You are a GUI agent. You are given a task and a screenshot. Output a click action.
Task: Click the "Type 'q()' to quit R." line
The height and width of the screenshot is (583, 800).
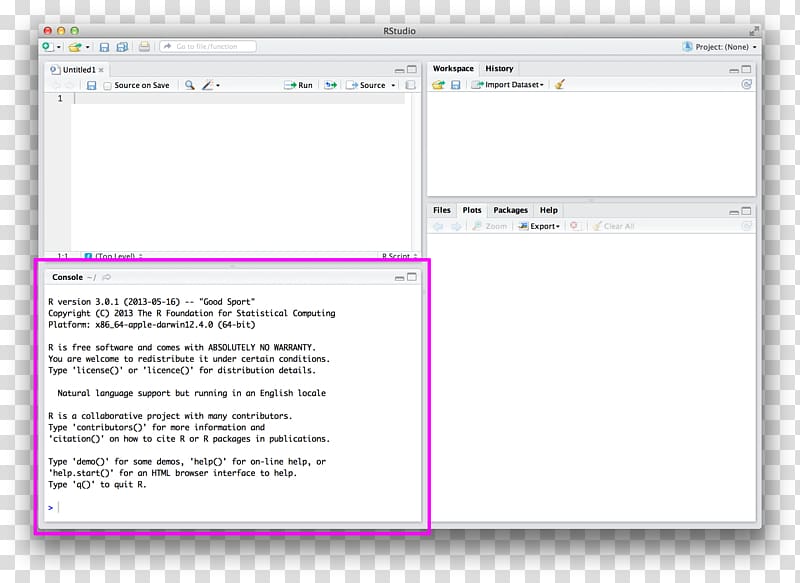click(x=97, y=485)
